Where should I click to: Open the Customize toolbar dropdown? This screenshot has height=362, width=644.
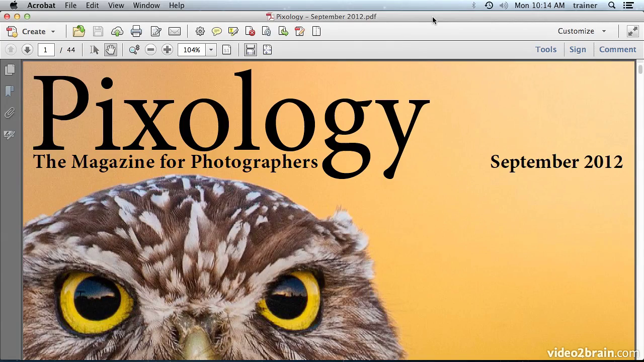point(582,31)
